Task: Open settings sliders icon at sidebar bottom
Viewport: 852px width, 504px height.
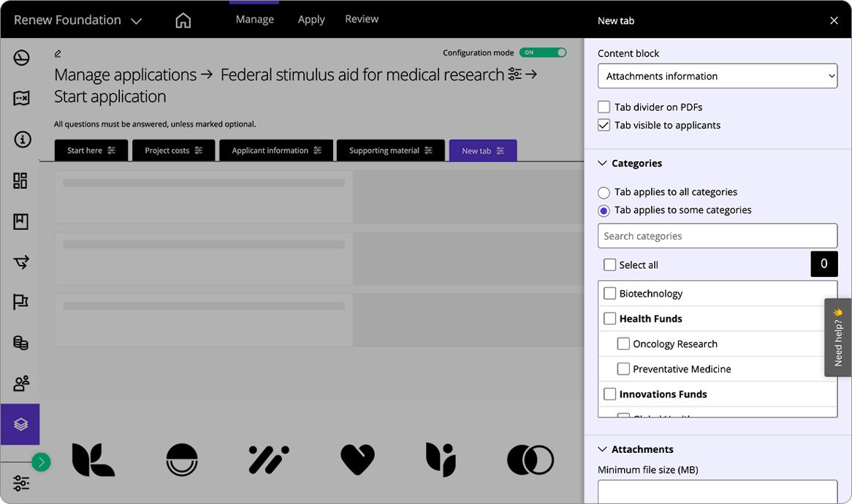Action: 21,484
